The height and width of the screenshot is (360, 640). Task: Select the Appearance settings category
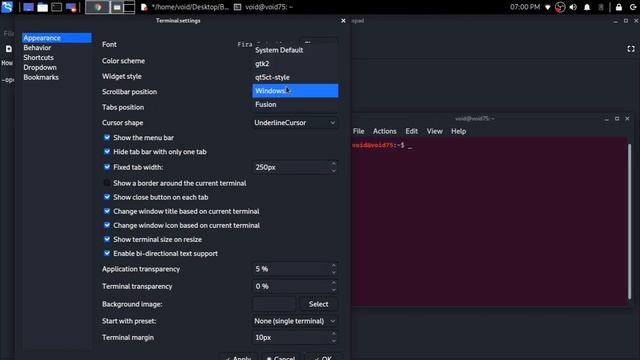coord(57,38)
